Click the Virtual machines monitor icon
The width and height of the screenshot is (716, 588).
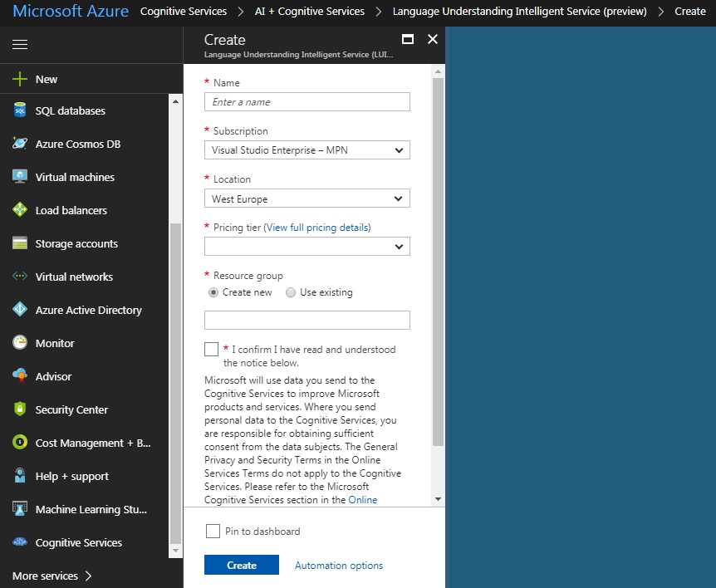pos(20,177)
